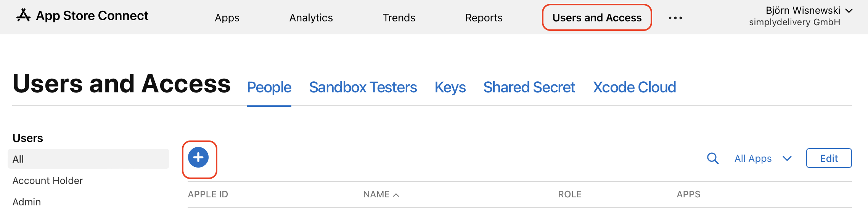Open Reports in the top navigation
Viewport: 868px width, 213px height.
pyautogui.click(x=484, y=18)
